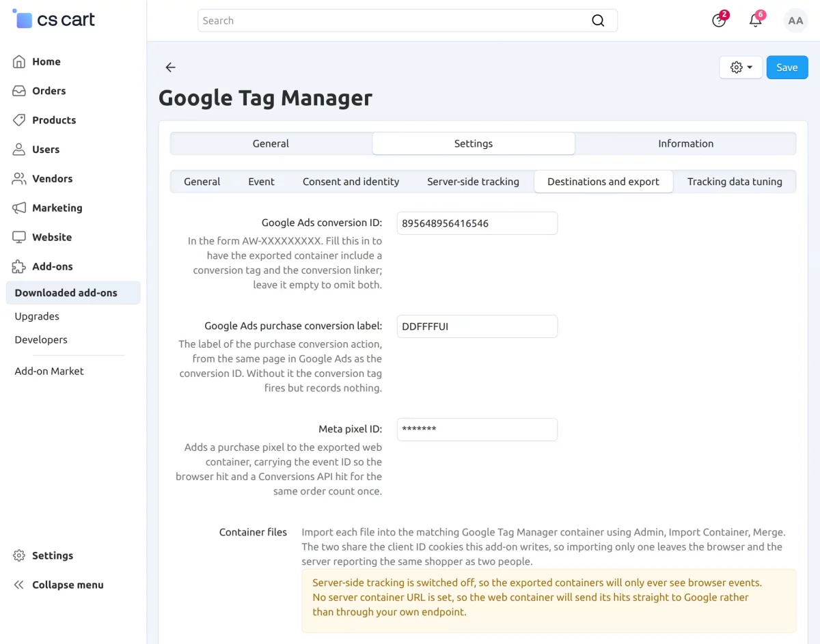Open the Information tab

(x=686, y=143)
